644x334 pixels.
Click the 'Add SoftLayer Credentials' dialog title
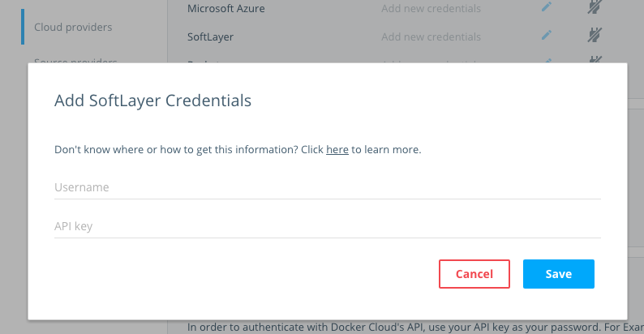152,101
